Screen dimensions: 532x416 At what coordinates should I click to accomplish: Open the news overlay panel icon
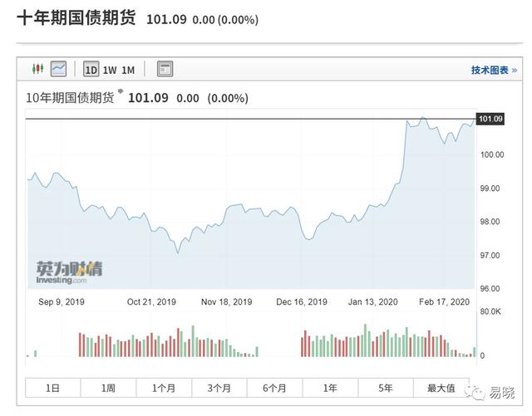point(165,69)
